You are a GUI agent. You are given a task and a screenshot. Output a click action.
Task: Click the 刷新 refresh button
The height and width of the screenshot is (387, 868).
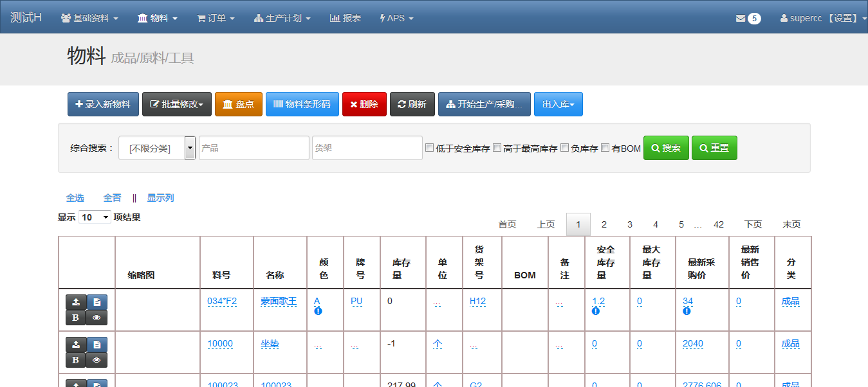[412, 104]
